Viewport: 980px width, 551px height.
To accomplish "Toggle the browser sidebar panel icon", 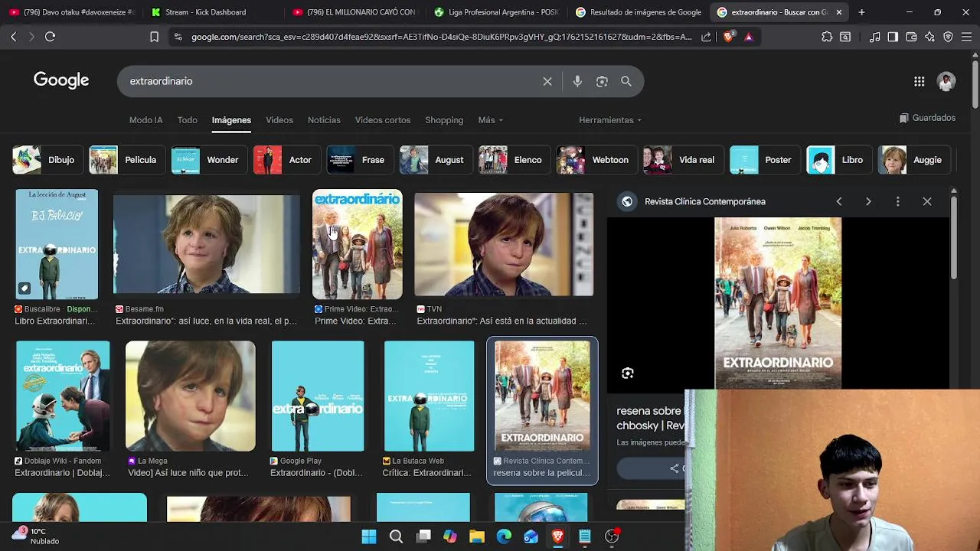I will 893,37.
